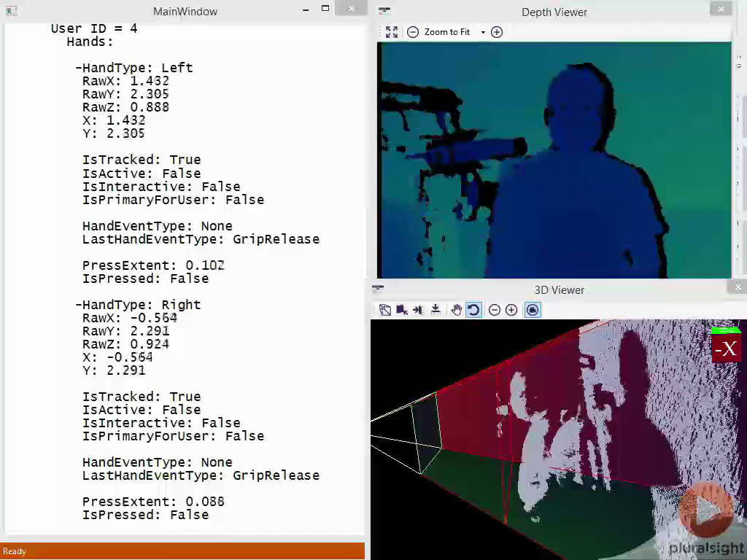Zoom in using Depth Viewer plus icon
This screenshot has height=560, width=747.
point(496,32)
